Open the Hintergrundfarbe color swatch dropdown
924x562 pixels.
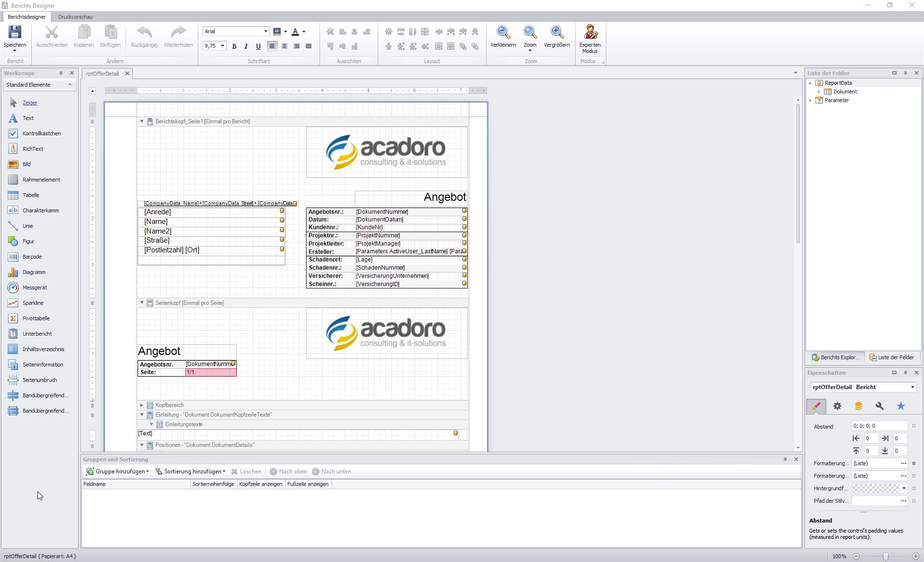(904, 488)
